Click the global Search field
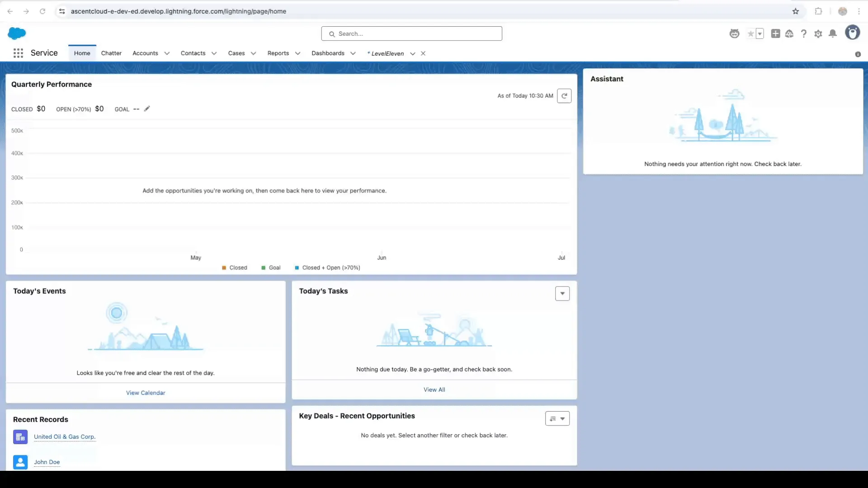This screenshot has height=488, width=868. [411, 33]
